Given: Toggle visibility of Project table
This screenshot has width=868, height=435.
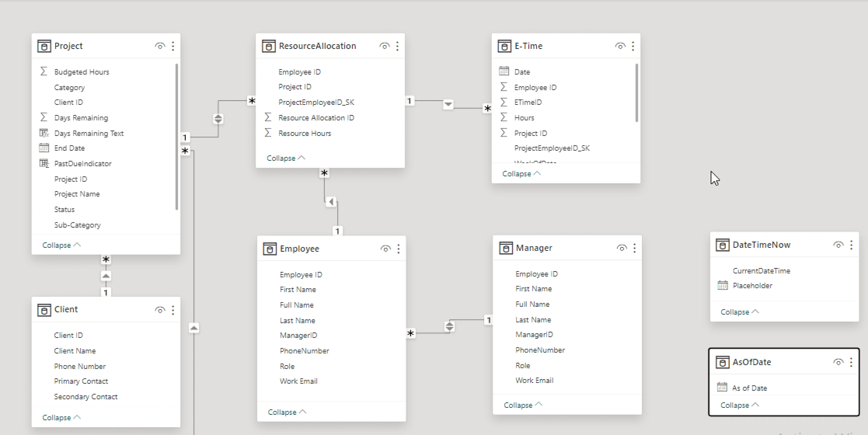Looking at the screenshot, I should point(160,46).
